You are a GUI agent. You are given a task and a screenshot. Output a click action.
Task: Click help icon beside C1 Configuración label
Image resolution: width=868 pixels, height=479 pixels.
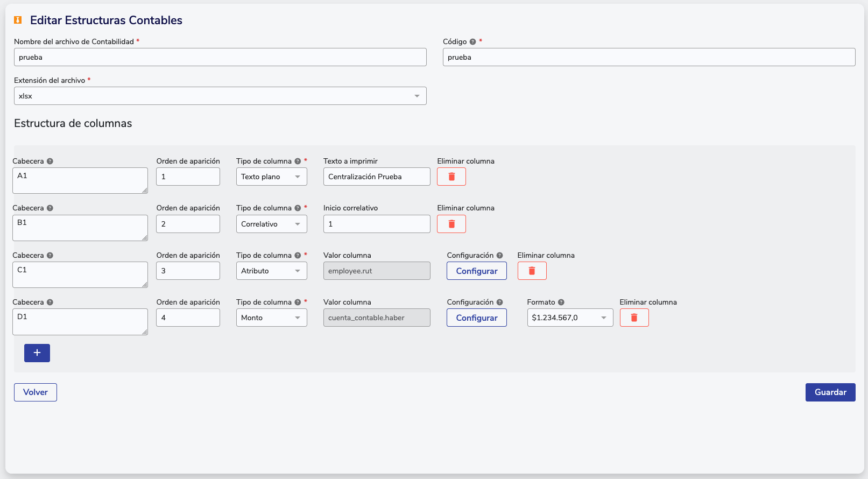point(499,256)
